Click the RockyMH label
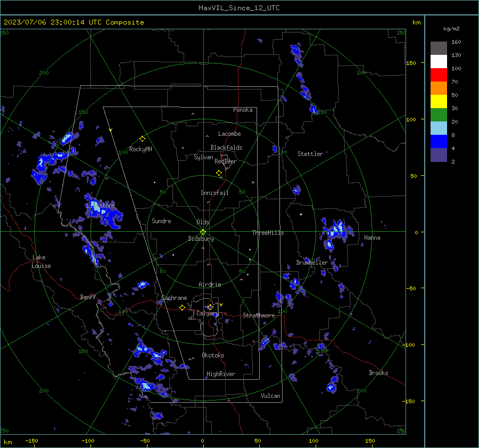This screenshot has height=448, width=479. pos(141,149)
